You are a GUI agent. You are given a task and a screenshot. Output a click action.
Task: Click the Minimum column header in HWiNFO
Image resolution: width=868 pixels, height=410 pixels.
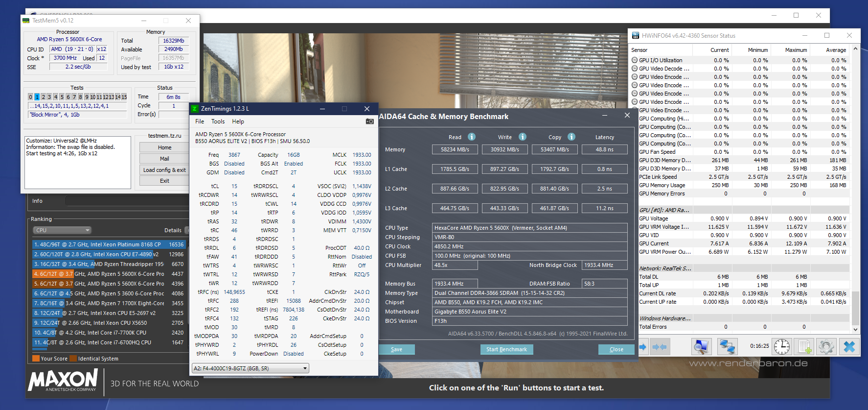coord(751,50)
